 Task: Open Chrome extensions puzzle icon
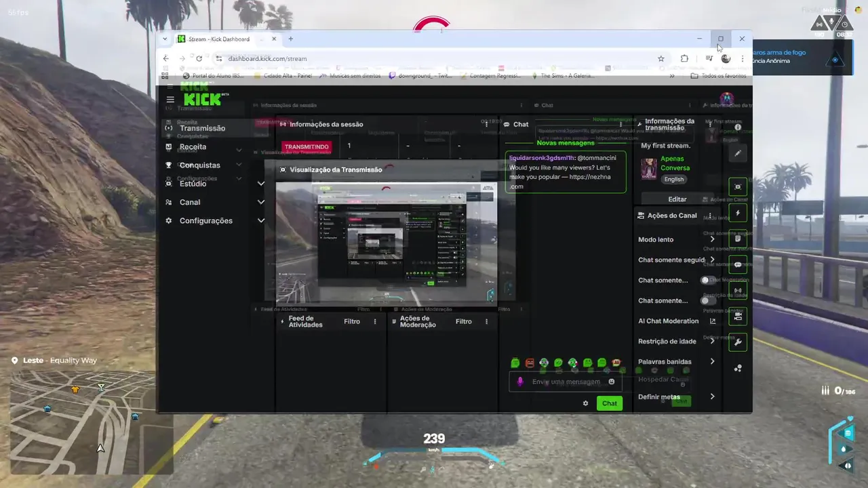coord(684,58)
